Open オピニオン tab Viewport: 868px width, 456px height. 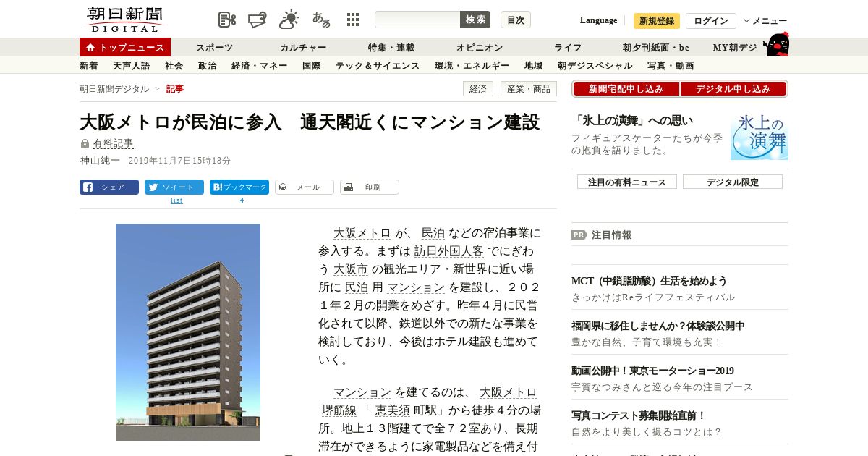[x=480, y=48]
